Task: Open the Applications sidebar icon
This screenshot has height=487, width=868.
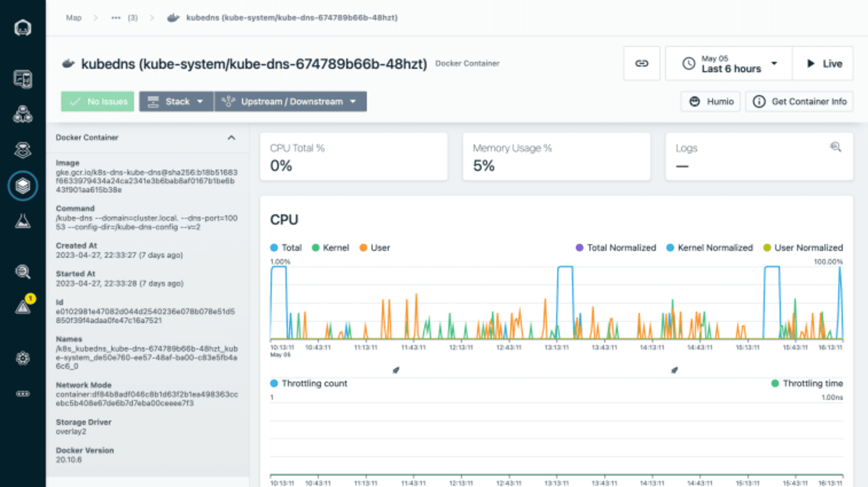Action: (23, 115)
